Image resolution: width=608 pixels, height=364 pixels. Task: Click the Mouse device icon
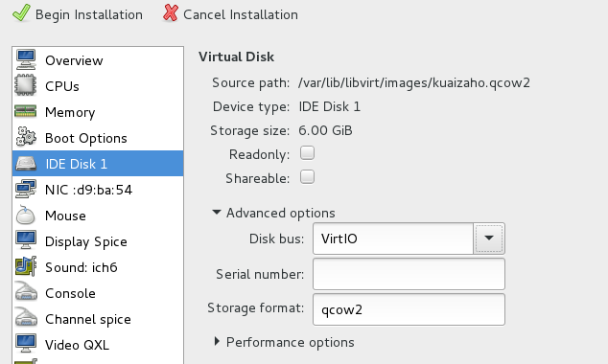(x=26, y=215)
